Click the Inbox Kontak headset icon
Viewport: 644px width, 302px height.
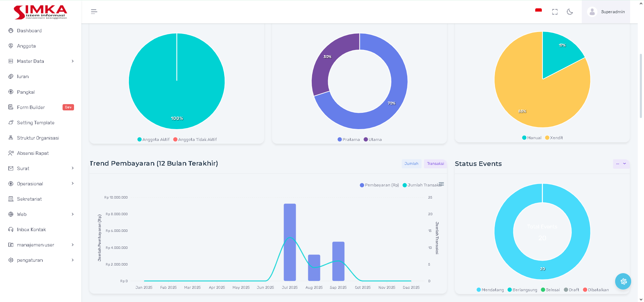pyautogui.click(x=11, y=229)
